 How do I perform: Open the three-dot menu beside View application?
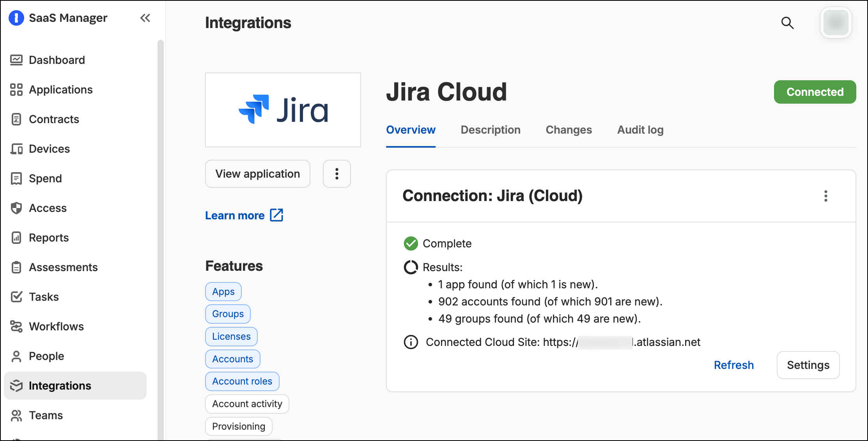point(337,174)
